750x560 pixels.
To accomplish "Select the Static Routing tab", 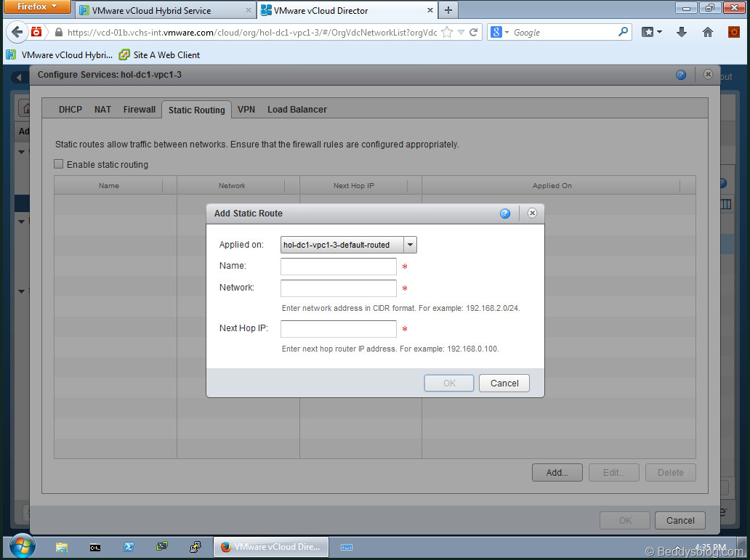I will click(197, 110).
